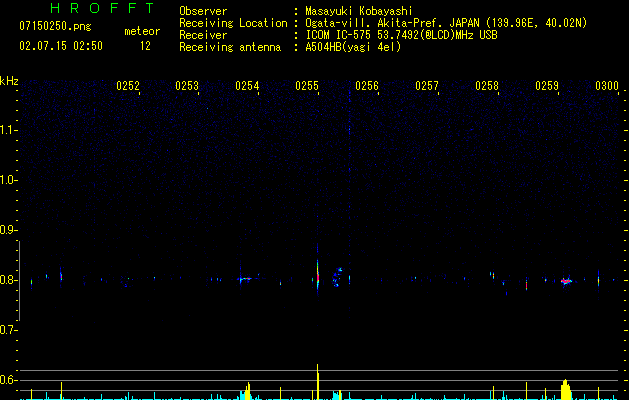The width and height of the screenshot is (629, 400).
Task: Click time marker 0259
Action: (547, 86)
